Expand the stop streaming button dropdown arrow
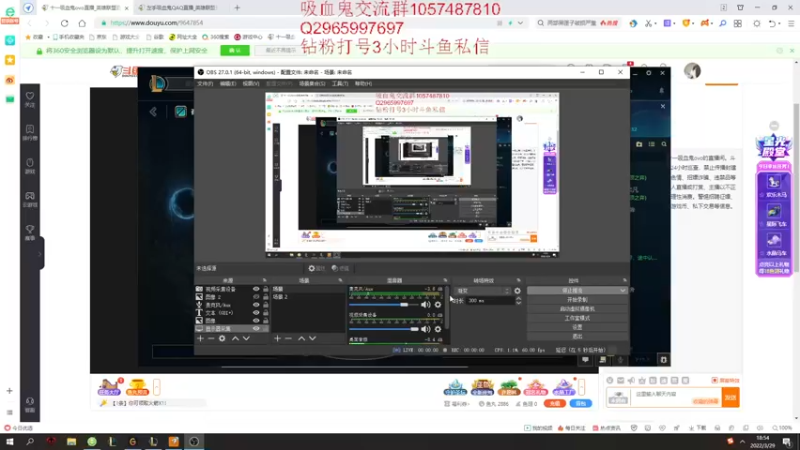 622,290
